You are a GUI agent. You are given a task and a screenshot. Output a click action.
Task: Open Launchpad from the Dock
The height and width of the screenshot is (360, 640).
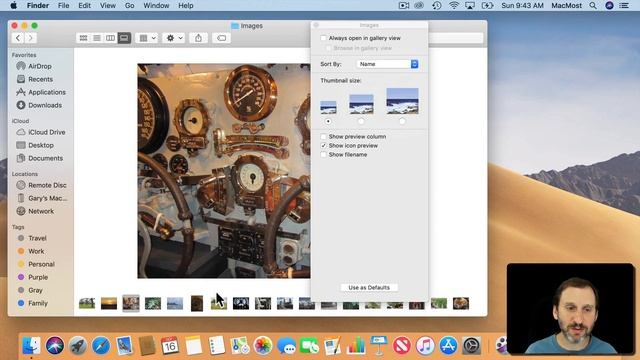(78, 346)
